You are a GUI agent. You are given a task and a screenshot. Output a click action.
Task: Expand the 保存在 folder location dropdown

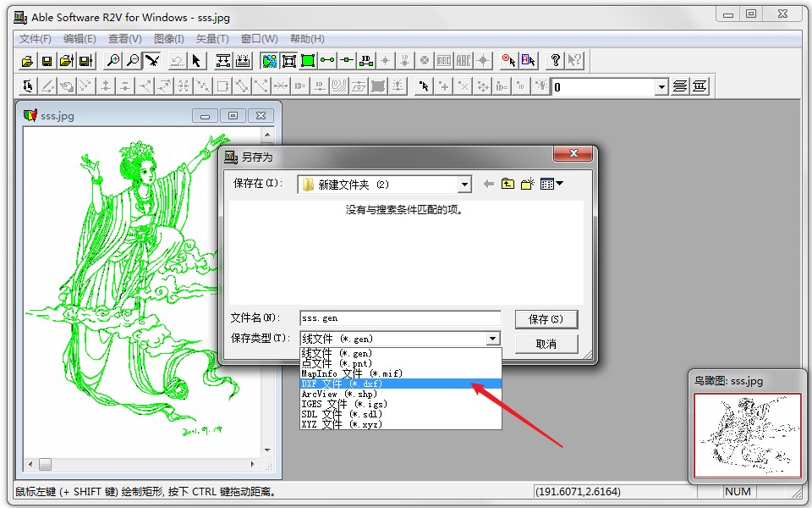pyautogui.click(x=464, y=185)
